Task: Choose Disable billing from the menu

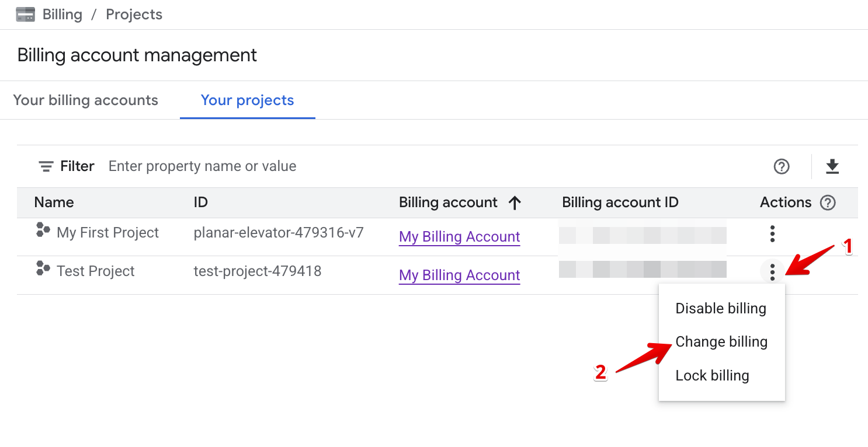Action: pyautogui.click(x=720, y=309)
